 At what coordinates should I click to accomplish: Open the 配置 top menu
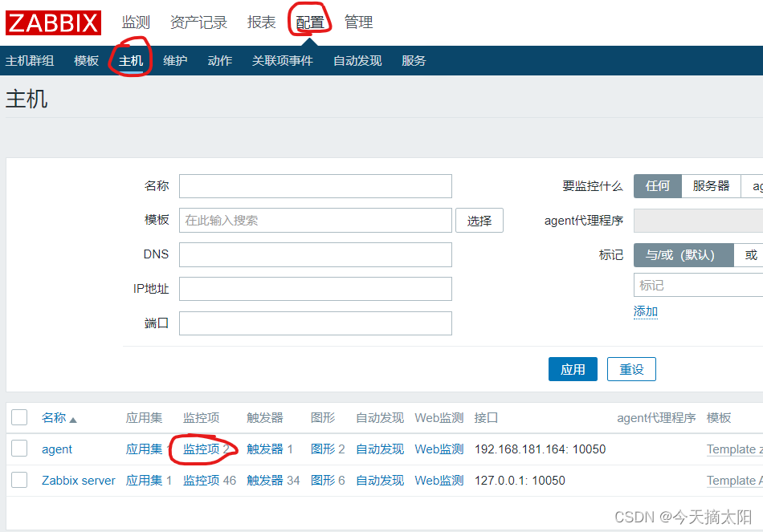[310, 22]
